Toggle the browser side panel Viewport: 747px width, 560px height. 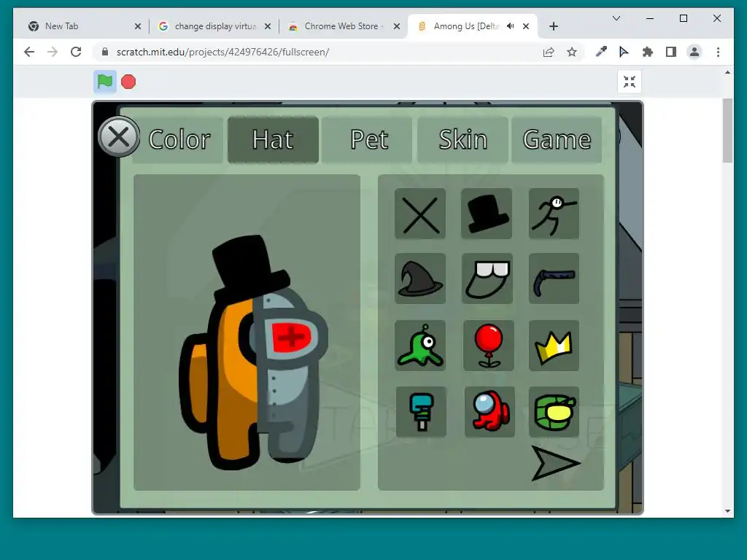click(671, 52)
